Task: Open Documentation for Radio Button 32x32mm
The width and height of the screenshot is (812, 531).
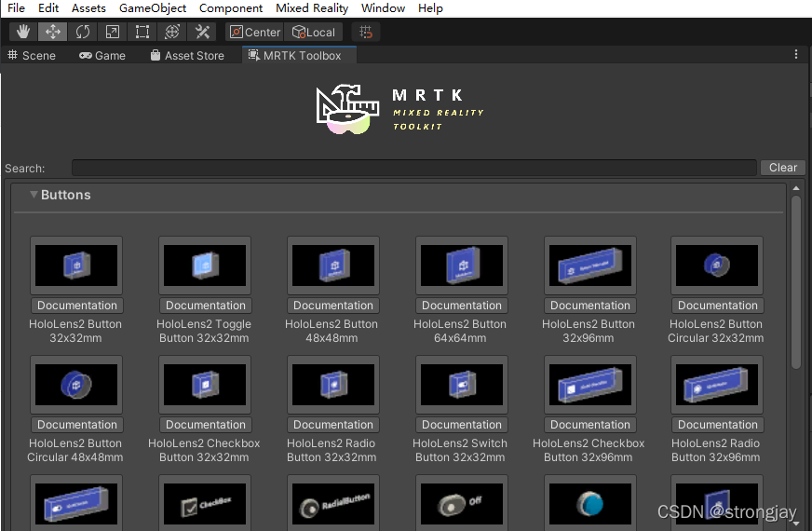Action: (333, 425)
